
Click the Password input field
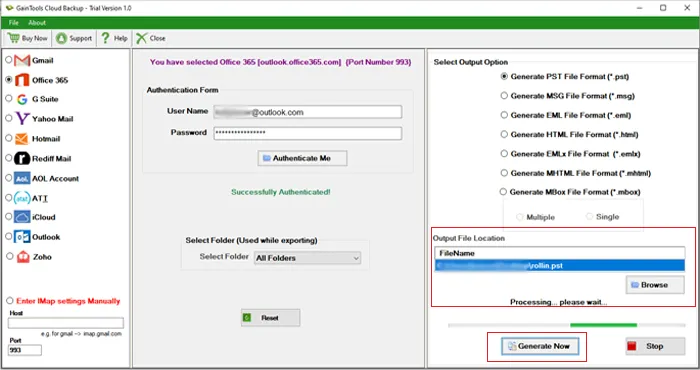(308, 133)
